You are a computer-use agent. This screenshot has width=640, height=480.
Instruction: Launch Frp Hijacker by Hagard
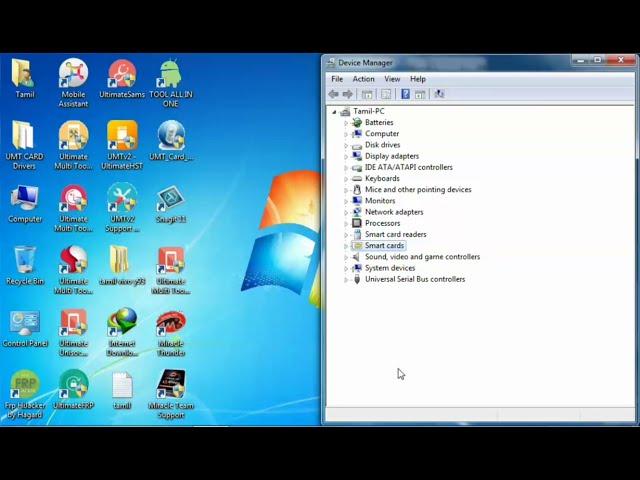pos(24,395)
